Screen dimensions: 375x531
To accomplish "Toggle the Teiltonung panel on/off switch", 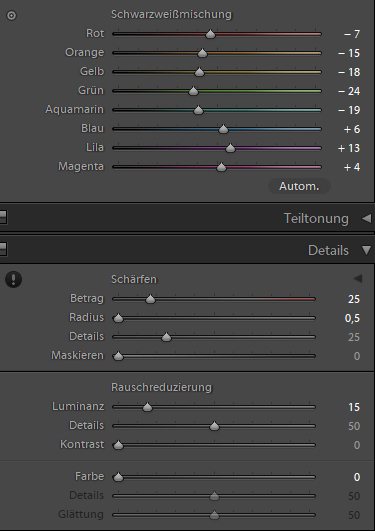I will tap(3, 217).
